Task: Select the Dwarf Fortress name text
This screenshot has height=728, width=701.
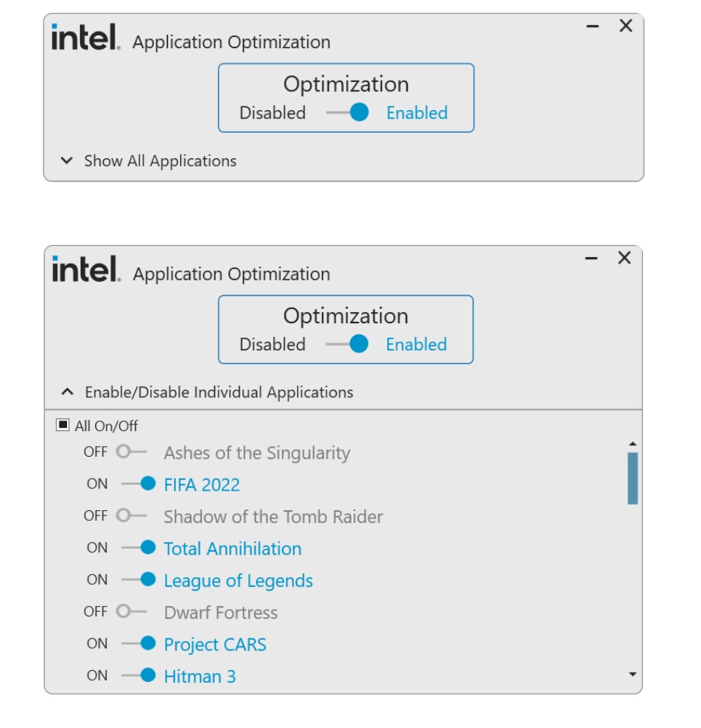Action: (x=221, y=613)
